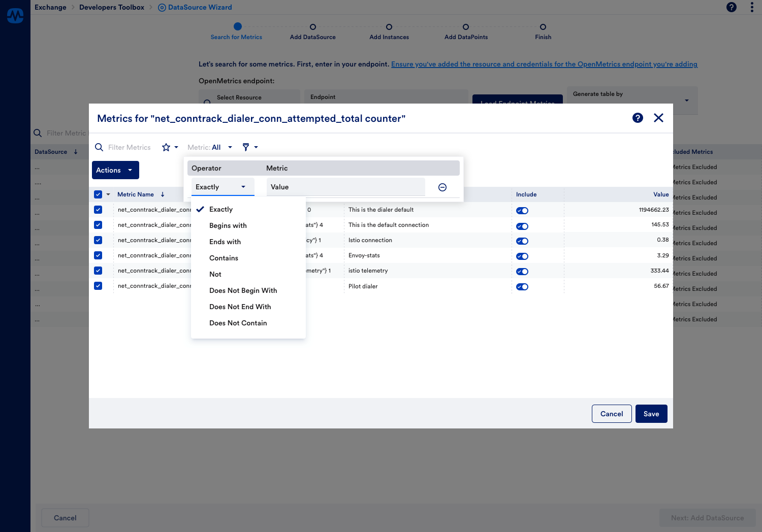
Task: Choose Does Not End With option
Action: click(248, 307)
